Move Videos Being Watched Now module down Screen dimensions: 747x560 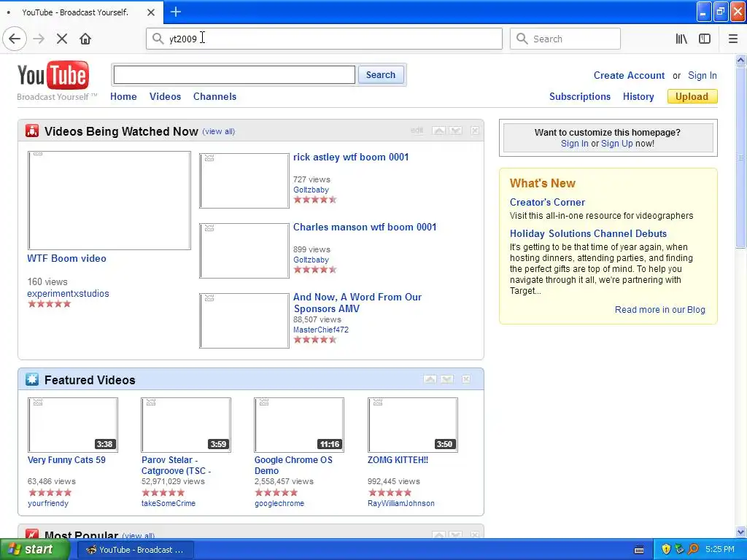(x=455, y=131)
